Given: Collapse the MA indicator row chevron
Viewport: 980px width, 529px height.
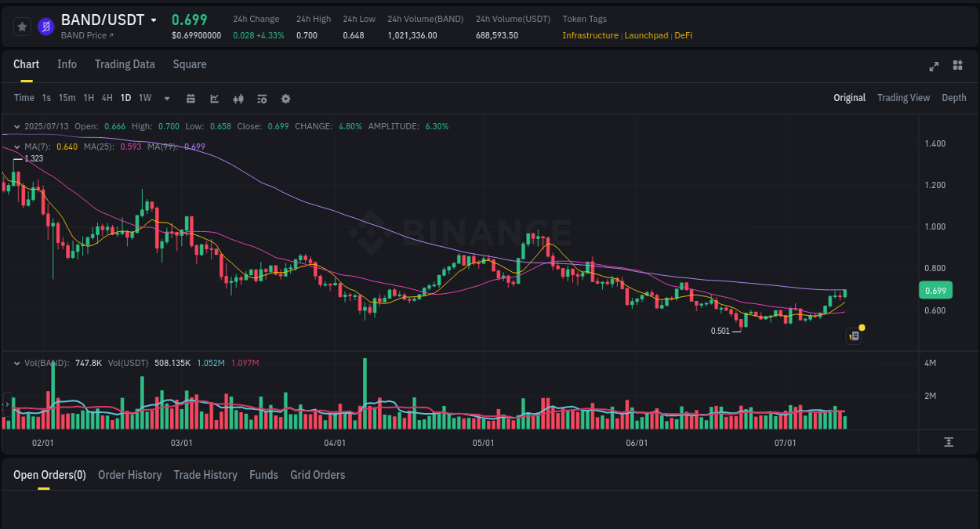Looking at the screenshot, I should pos(16,146).
